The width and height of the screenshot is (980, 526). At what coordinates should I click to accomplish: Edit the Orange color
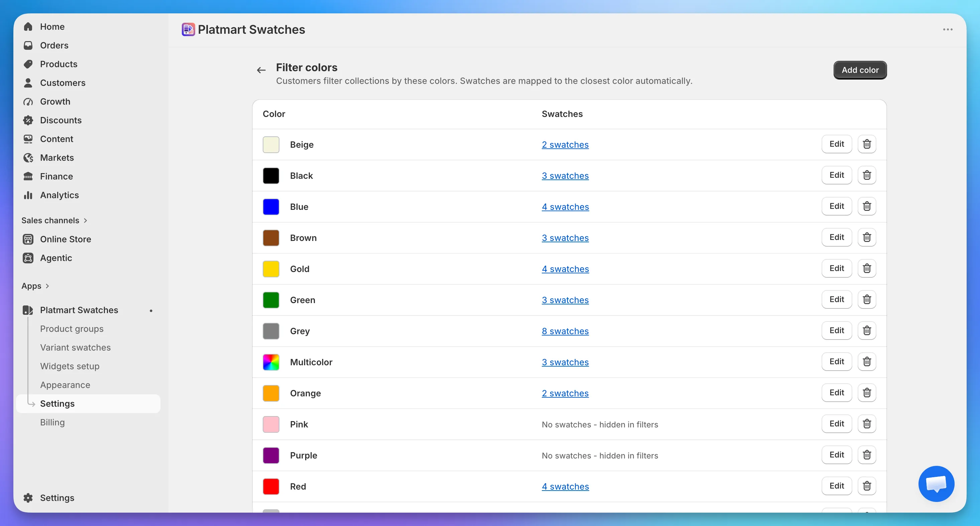pos(837,393)
